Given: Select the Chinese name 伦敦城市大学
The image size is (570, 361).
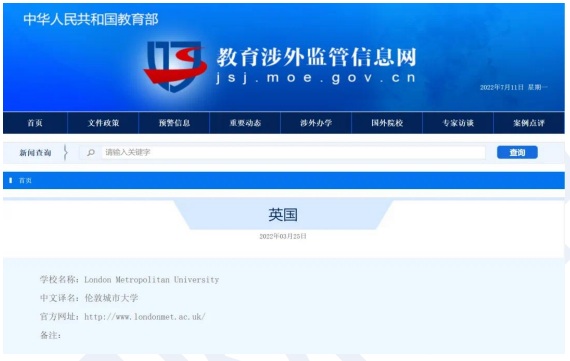Looking at the screenshot, I should pyautogui.click(x=111, y=298).
